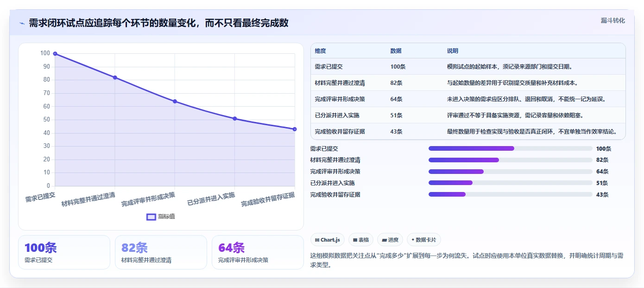Click the y-axis label 50 on chart
Screen dimensions: 644x288
click(x=46, y=120)
